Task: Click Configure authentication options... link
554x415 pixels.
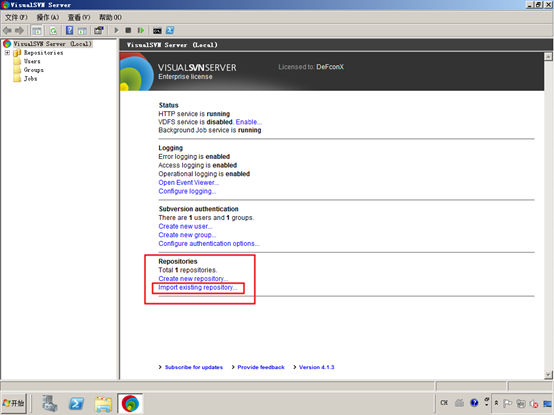Action: (x=209, y=244)
